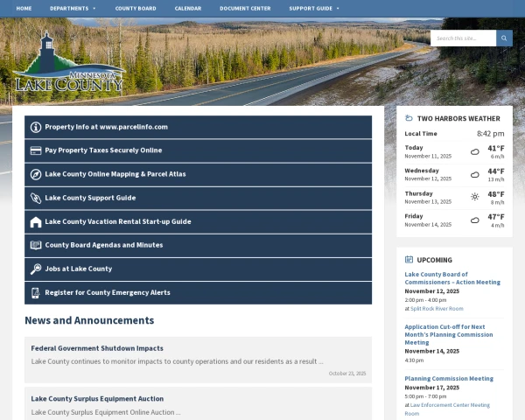Open Federal Government Shutdown Impacts article
Viewport: 525px width, 420px height.
click(97, 348)
